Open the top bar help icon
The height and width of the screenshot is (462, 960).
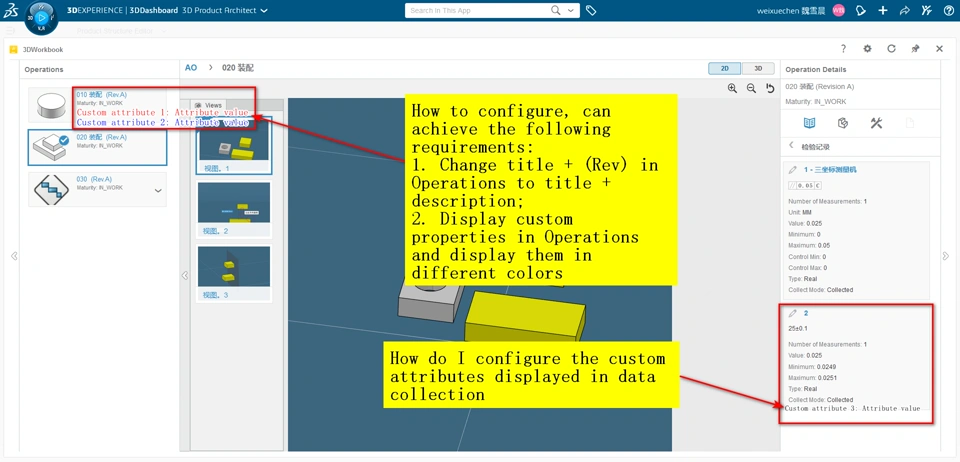948,10
